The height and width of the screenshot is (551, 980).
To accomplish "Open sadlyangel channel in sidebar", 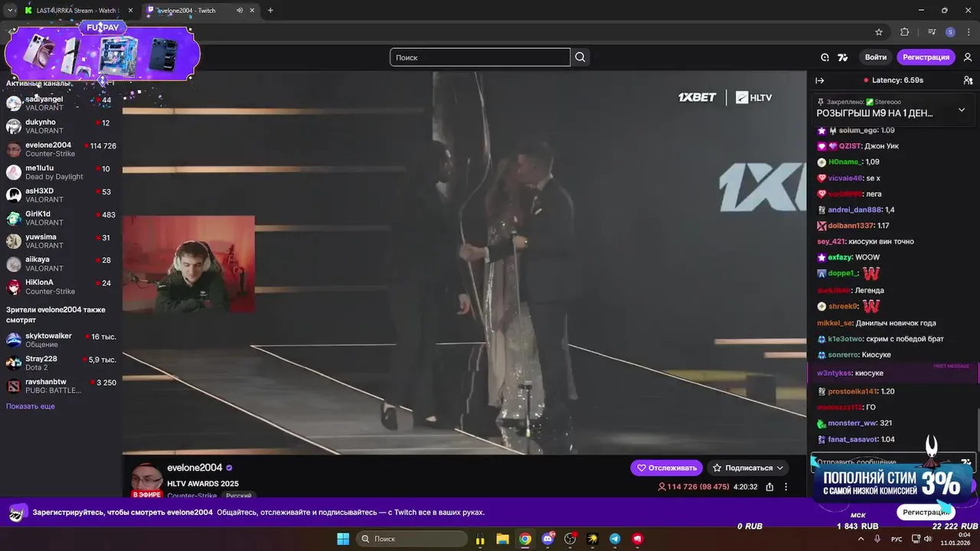I will [x=60, y=103].
